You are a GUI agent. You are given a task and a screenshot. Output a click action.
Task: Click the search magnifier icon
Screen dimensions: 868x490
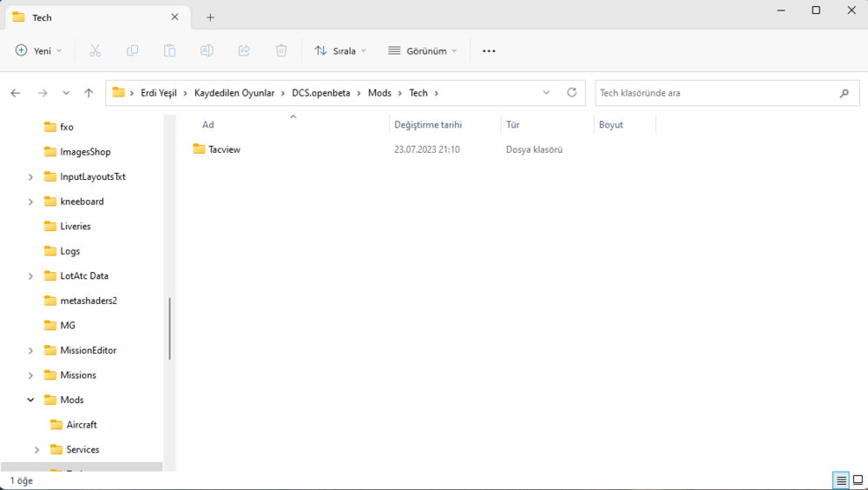point(845,93)
